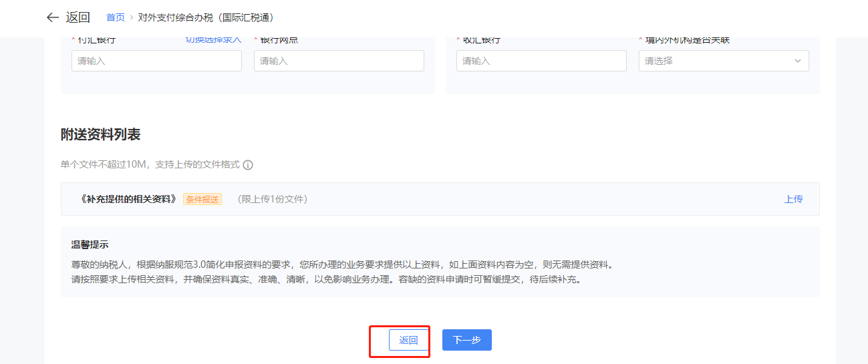Proceed with the 下一步 button

[x=466, y=340]
